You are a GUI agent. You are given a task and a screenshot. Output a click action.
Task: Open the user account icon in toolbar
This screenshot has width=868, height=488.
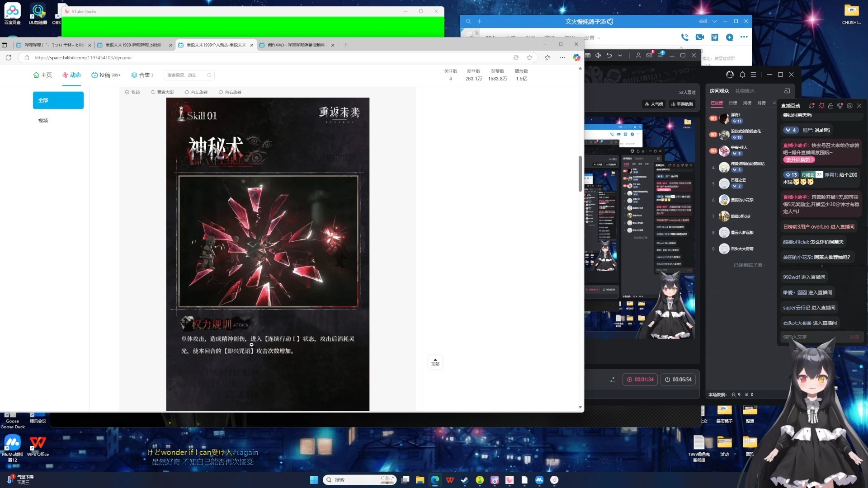click(638, 55)
